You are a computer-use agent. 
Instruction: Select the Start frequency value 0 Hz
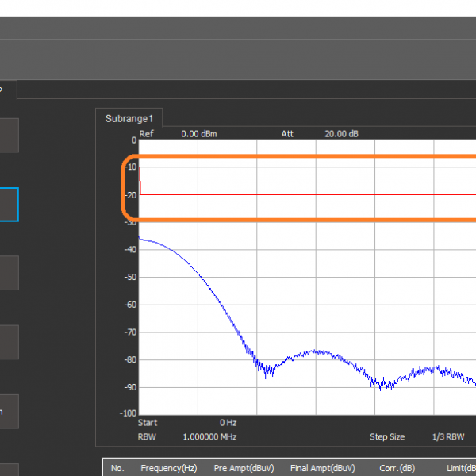pos(228,423)
